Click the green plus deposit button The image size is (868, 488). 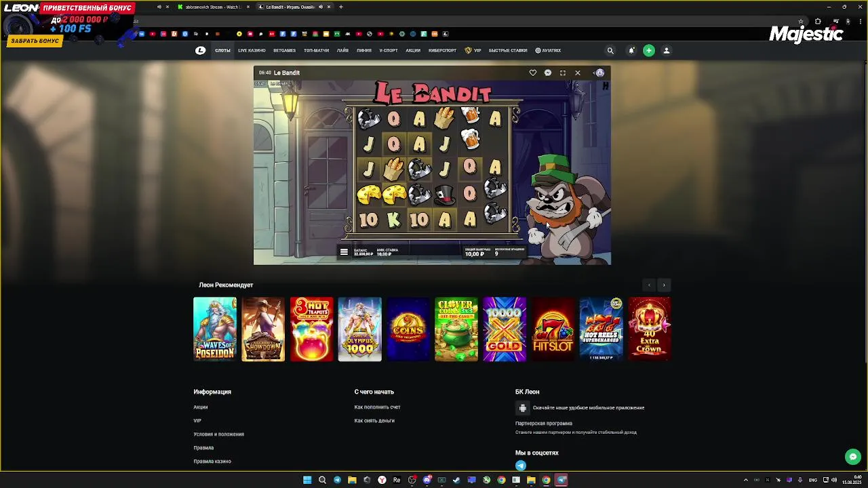[x=649, y=50]
